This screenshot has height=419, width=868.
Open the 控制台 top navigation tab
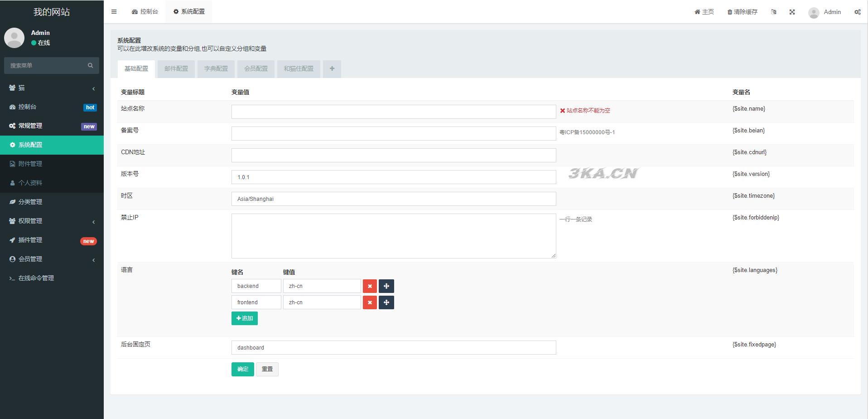(145, 12)
